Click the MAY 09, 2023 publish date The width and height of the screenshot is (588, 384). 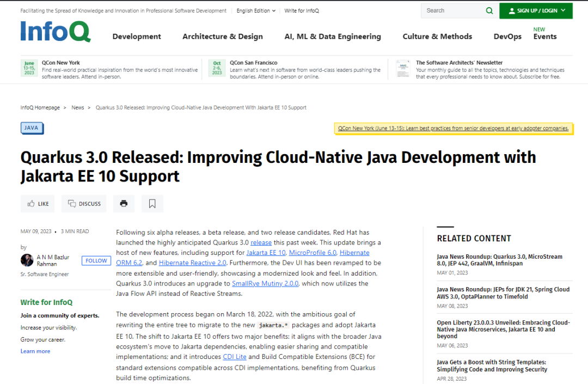(36, 231)
